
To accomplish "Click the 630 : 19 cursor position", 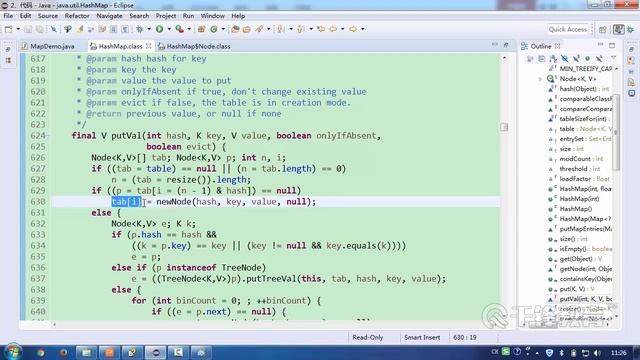I will (464, 338).
